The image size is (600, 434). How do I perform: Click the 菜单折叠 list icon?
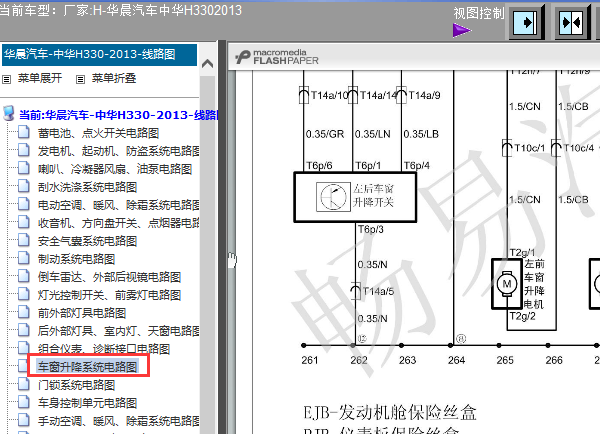pos(80,80)
